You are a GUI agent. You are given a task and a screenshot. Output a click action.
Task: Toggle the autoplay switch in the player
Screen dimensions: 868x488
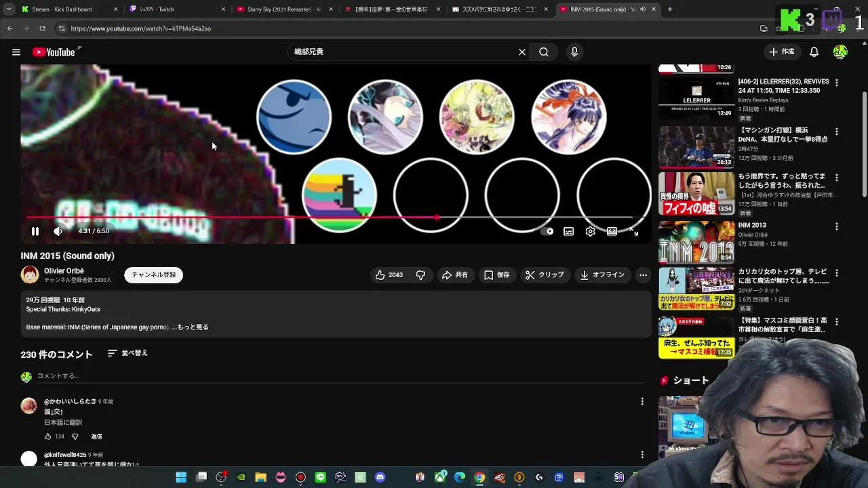[548, 231]
